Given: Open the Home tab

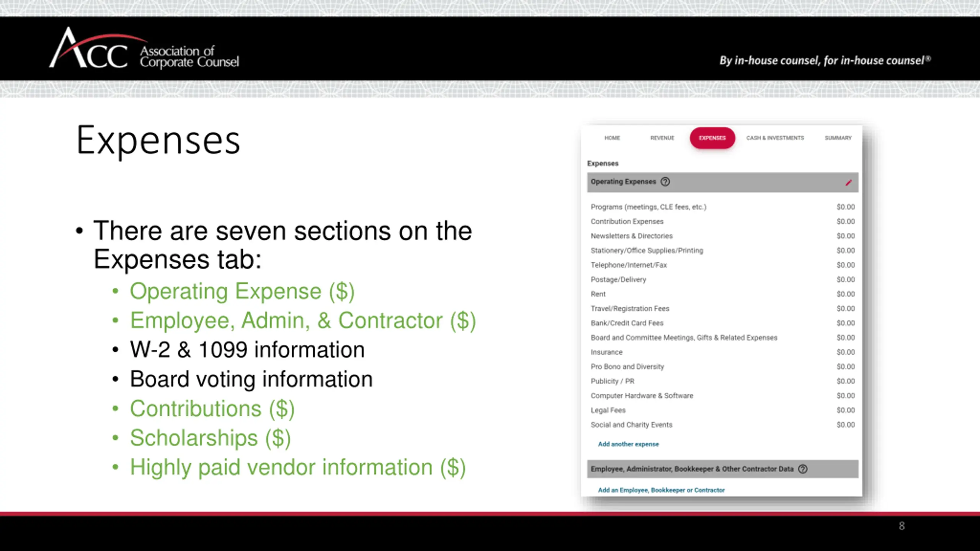Looking at the screenshot, I should (x=612, y=138).
